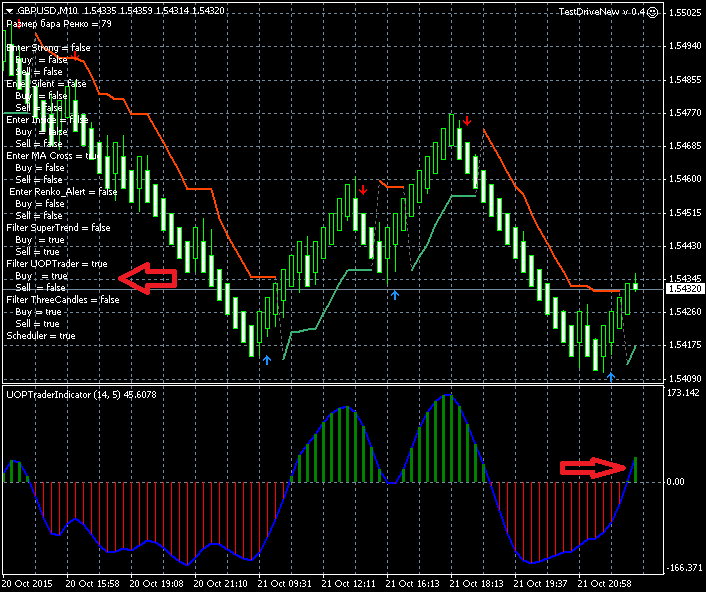
Task: Click the 20 Oct 21:10 time label
Action: [221, 584]
